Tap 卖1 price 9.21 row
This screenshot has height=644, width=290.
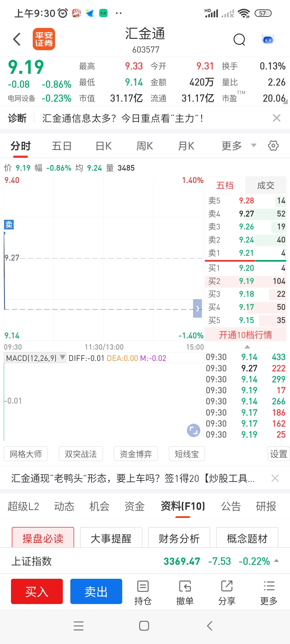click(x=245, y=253)
